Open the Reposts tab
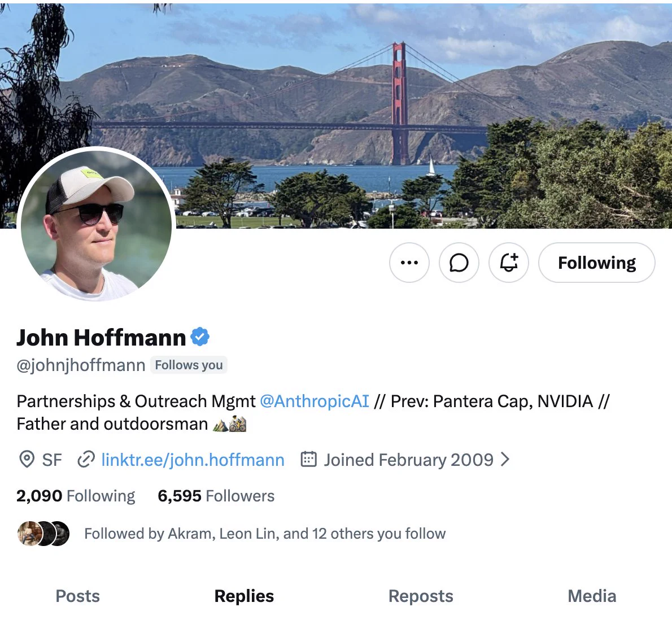This screenshot has width=672, height=620. click(x=421, y=596)
